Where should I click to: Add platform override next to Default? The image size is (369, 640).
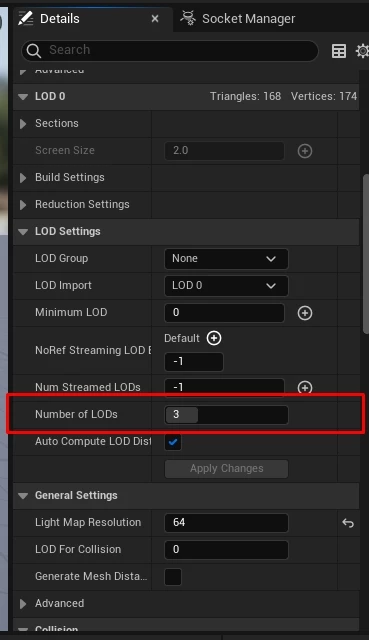pyautogui.click(x=214, y=338)
